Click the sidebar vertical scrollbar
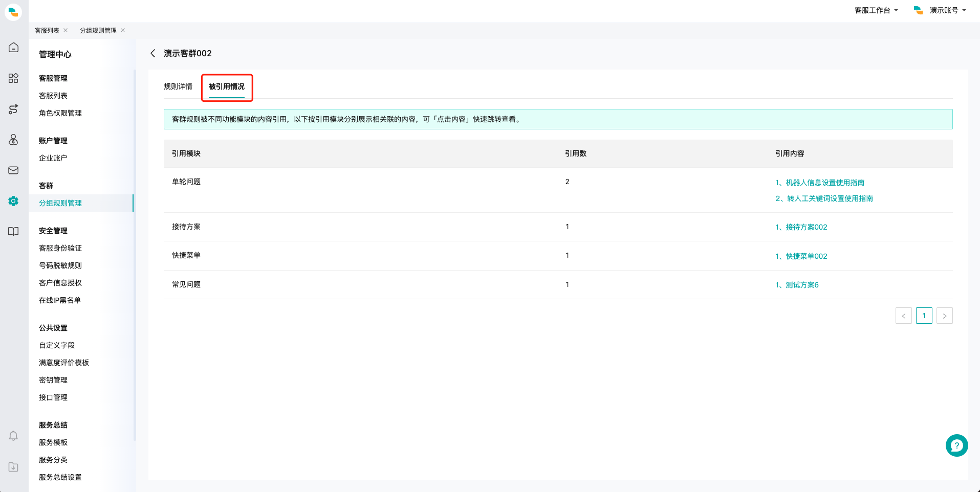The width and height of the screenshot is (980, 492). (135, 255)
